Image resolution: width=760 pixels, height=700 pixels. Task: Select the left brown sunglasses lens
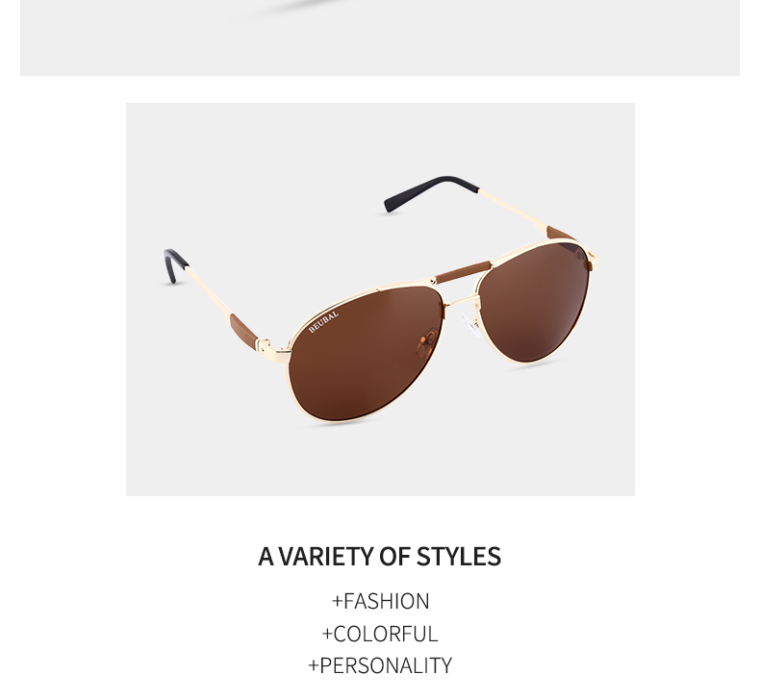tap(366, 353)
